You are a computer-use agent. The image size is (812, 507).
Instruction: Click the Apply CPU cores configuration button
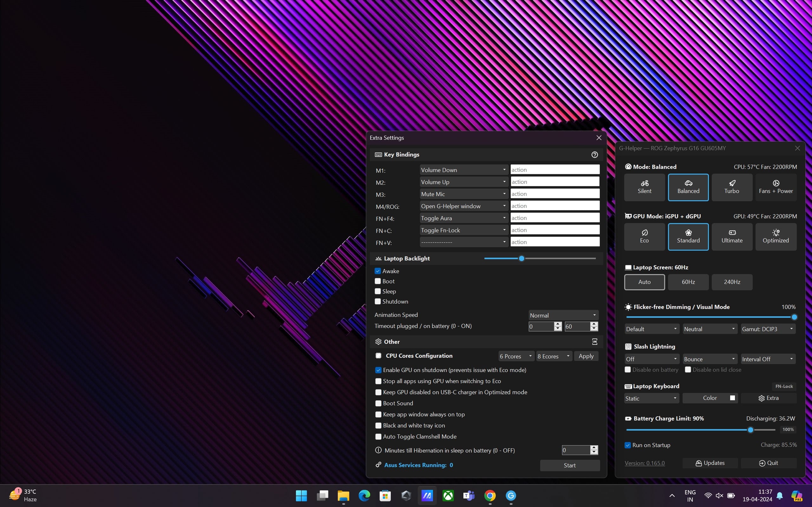tap(586, 356)
